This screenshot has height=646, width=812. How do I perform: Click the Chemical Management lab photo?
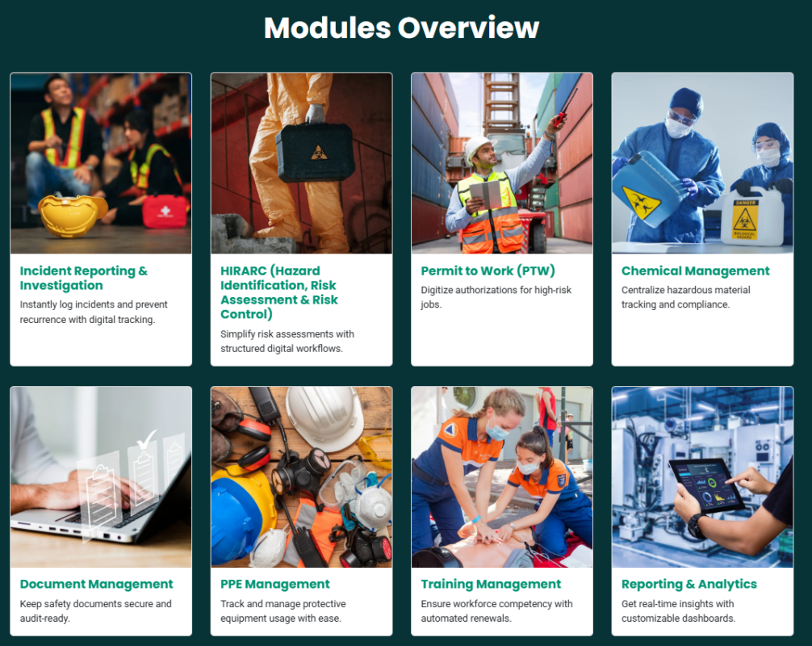[x=701, y=162]
